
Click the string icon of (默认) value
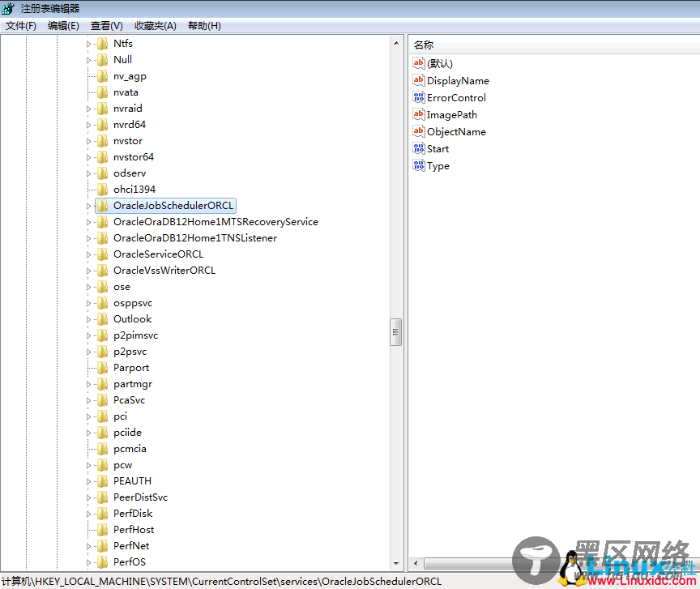(x=419, y=63)
